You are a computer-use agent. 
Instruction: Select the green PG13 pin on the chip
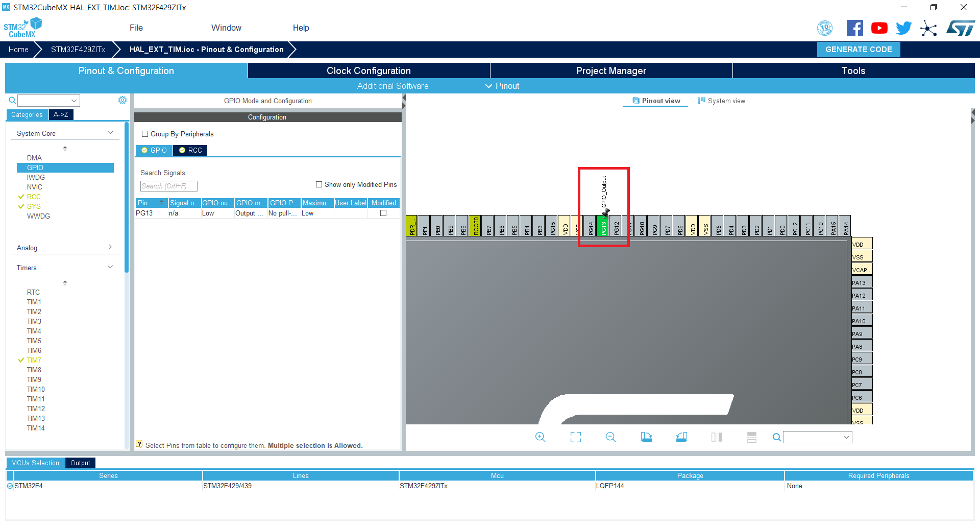pos(603,226)
